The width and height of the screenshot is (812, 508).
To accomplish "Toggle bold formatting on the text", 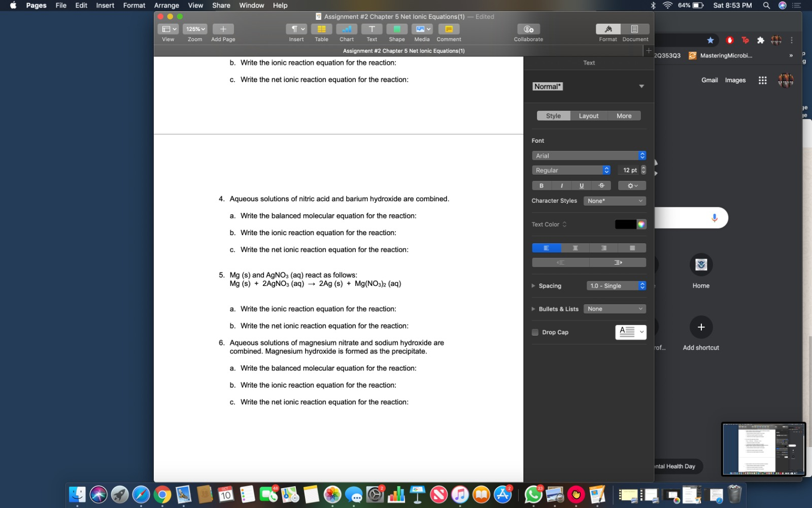I will point(541,185).
